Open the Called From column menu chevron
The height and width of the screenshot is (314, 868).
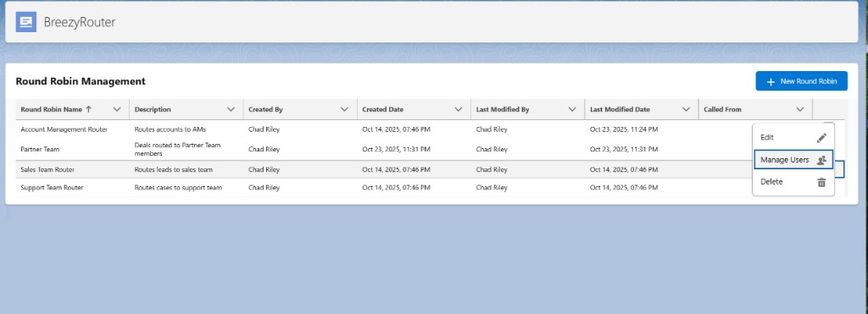(x=800, y=109)
